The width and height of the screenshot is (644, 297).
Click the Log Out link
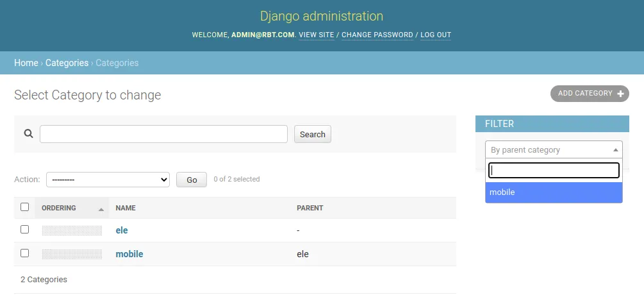click(x=436, y=35)
